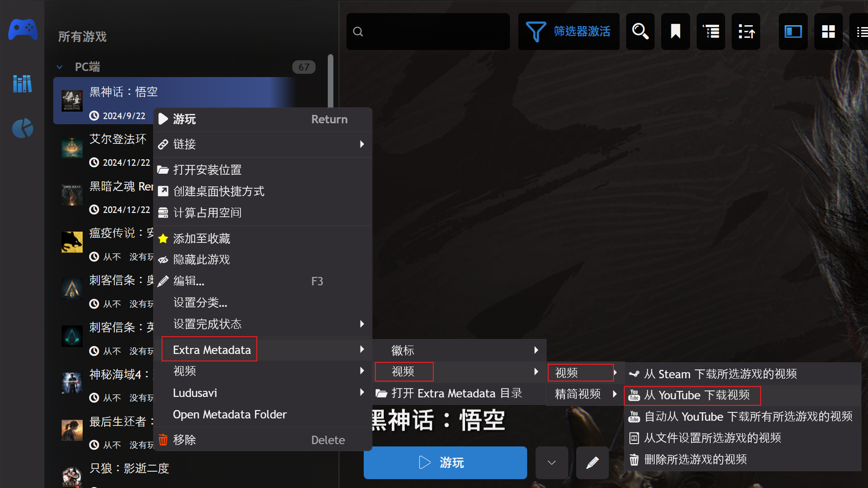Expand the 设置完成状态 submenu
Image resolution: width=868 pixels, height=488 pixels.
coord(263,324)
